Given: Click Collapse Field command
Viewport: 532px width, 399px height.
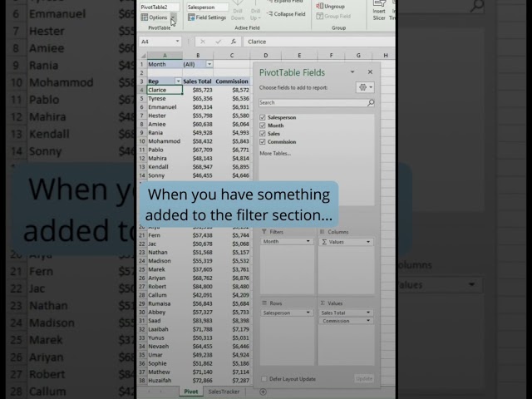Looking at the screenshot, I should click(x=286, y=14).
